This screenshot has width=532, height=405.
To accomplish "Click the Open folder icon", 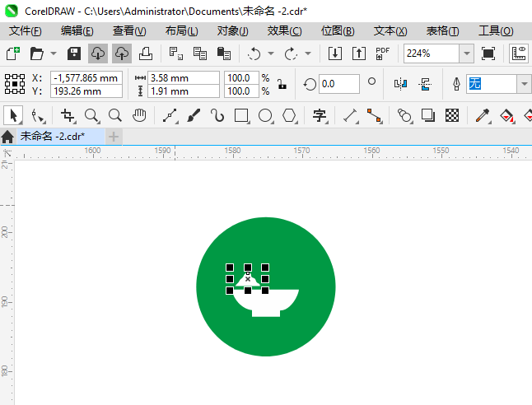I will (36, 54).
